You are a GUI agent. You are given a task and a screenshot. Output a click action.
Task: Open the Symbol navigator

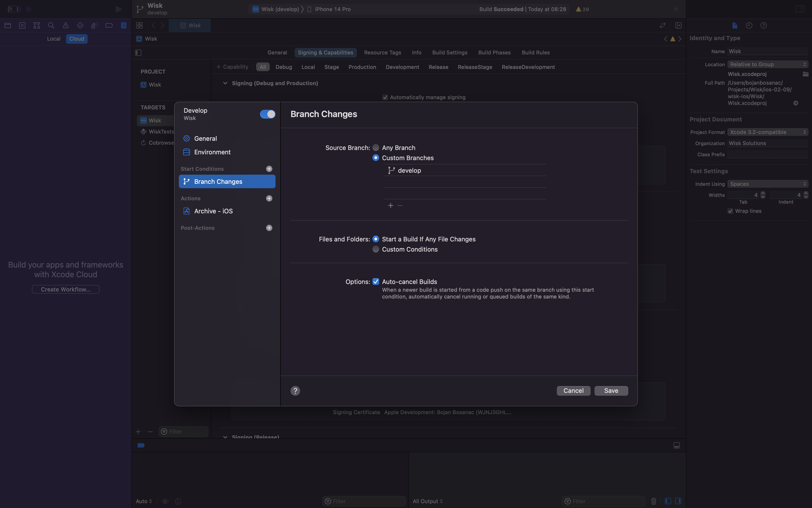click(x=36, y=25)
